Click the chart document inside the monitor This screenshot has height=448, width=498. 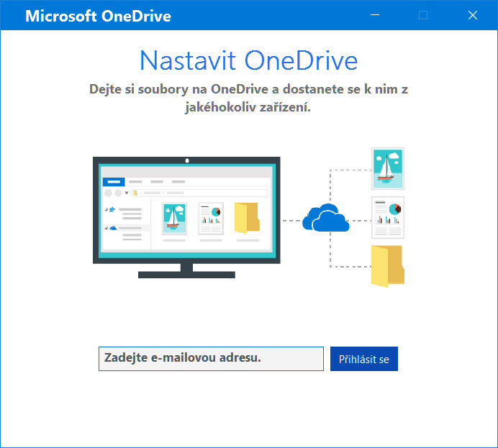tap(211, 218)
